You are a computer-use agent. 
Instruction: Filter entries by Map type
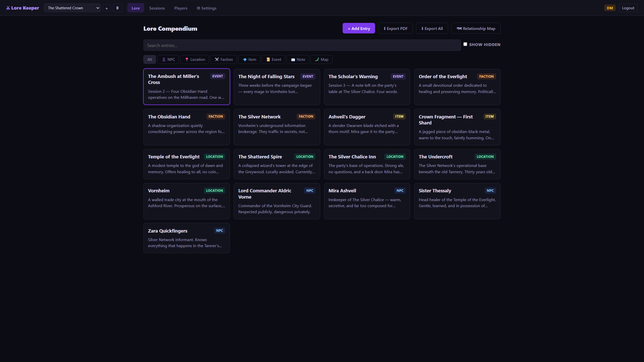point(321,60)
